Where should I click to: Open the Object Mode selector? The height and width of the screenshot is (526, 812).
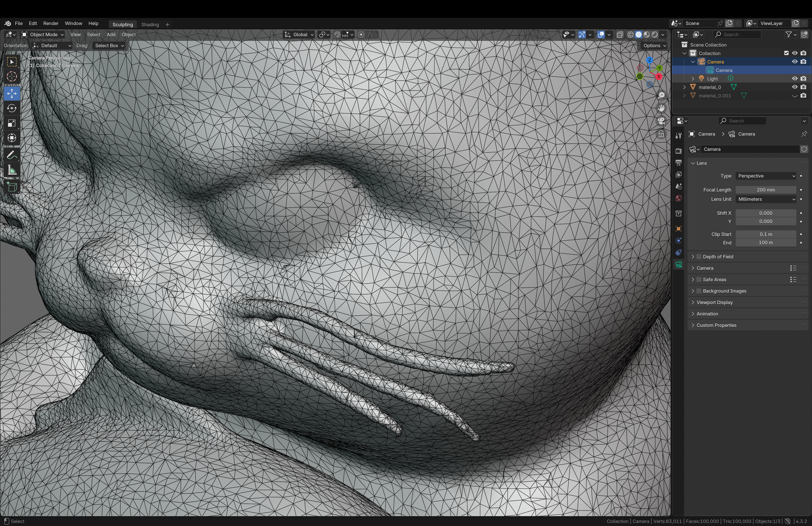click(43, 35)
